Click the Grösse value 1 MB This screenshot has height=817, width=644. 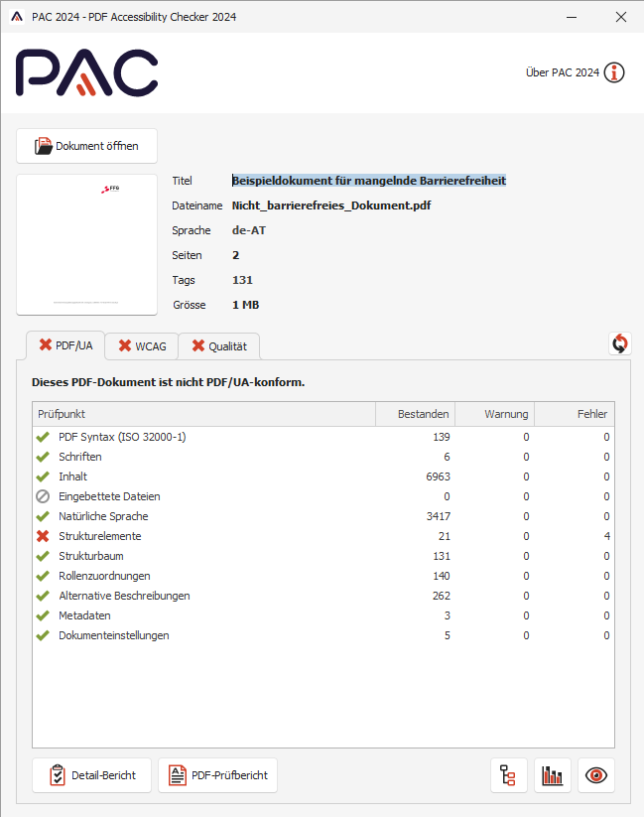tap(245, 305)
